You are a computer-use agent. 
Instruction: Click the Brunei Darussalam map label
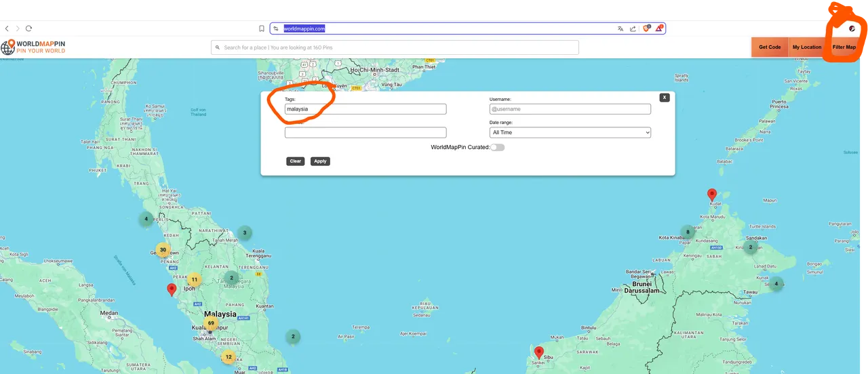click(x=642, y=288)
